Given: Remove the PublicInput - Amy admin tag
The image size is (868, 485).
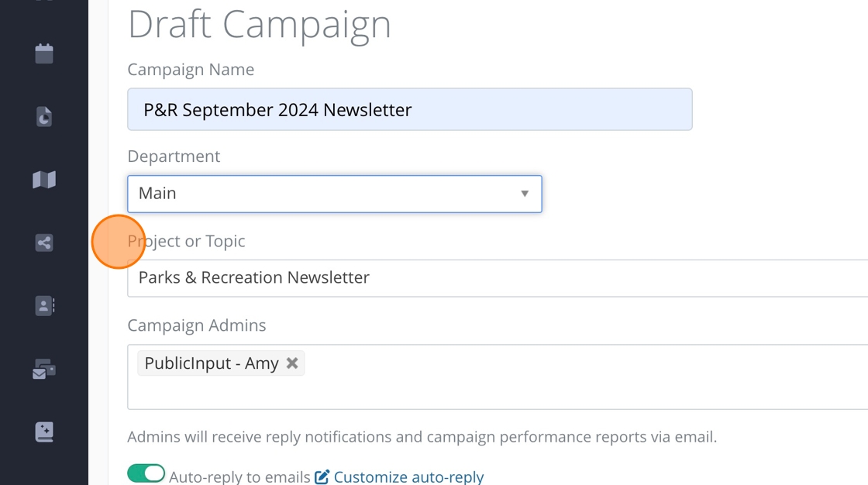Looking at the screenshot, I should click(292, 363).
